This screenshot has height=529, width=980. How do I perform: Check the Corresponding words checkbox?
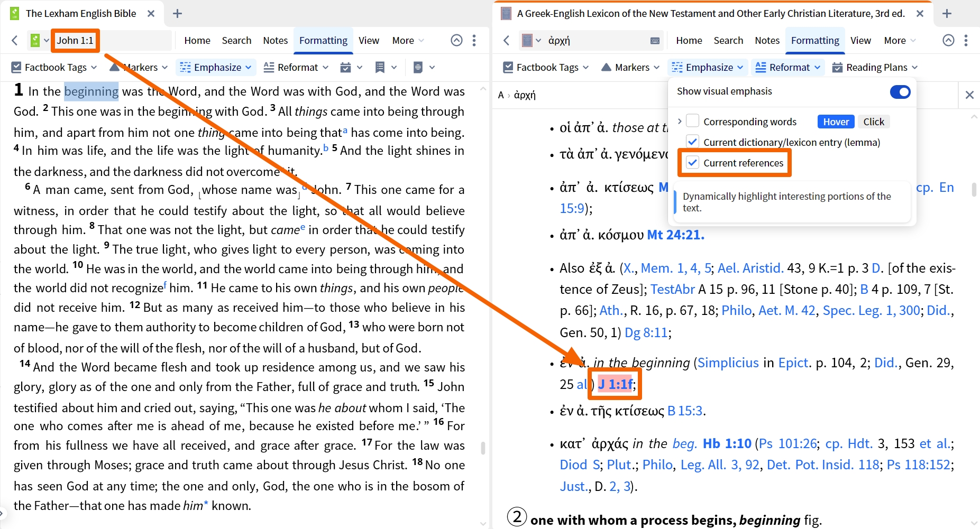(x=693, y=122)
